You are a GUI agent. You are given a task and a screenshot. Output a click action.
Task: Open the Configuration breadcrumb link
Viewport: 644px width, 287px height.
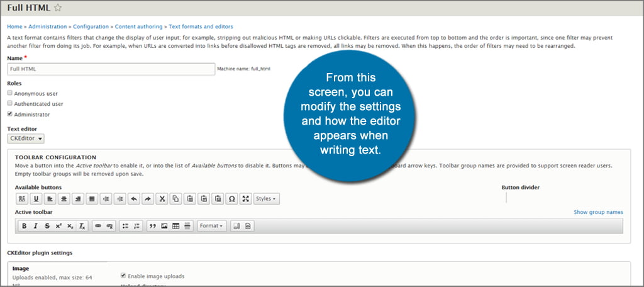click(x=91, y=26)
